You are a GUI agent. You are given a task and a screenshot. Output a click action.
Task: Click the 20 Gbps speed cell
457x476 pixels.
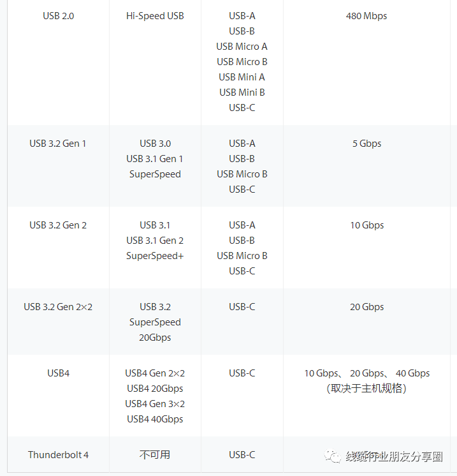366,306
